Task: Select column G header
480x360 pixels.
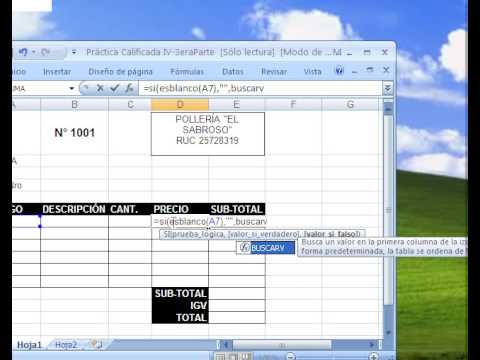Action: [350, 105]
